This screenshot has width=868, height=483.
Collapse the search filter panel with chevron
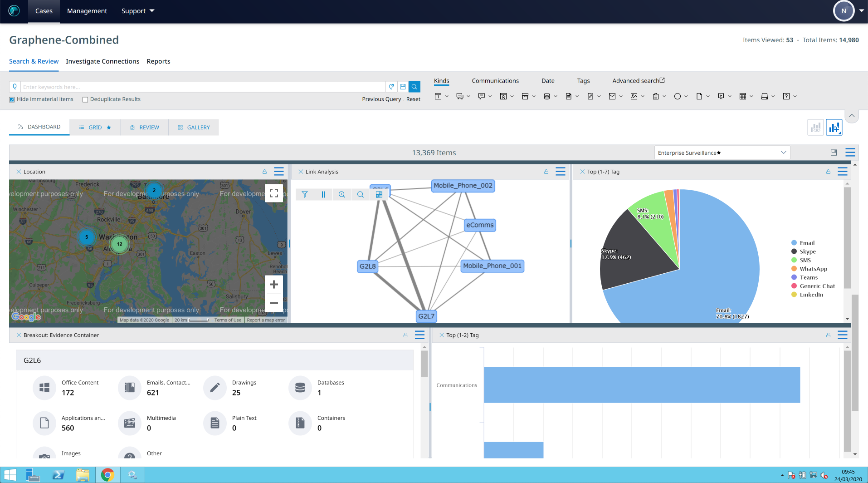pos(852,116)
